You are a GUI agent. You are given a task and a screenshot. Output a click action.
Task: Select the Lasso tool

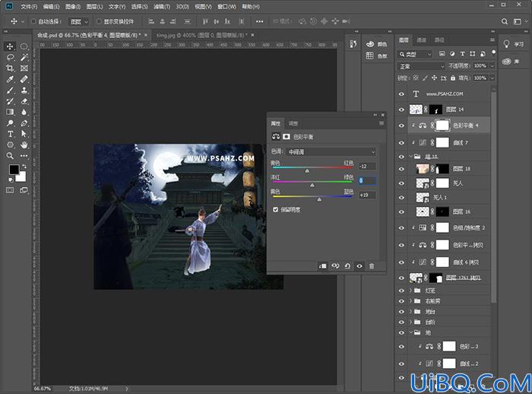pos(10,57)
